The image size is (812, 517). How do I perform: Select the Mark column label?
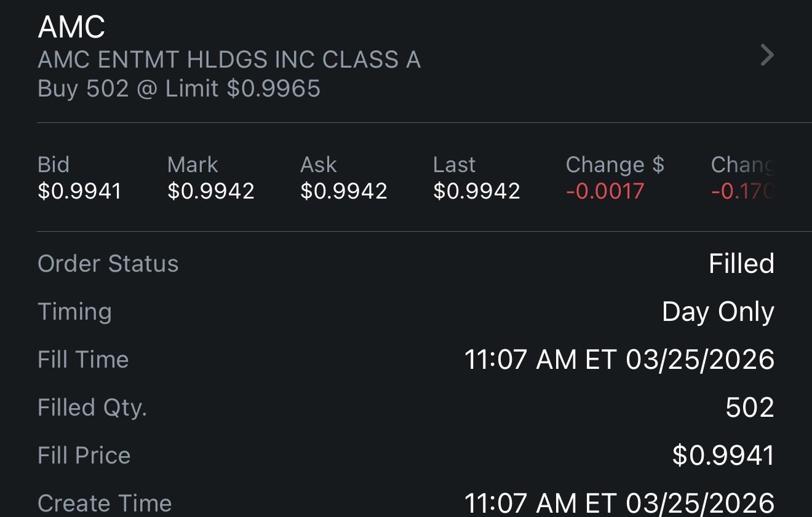192,165
